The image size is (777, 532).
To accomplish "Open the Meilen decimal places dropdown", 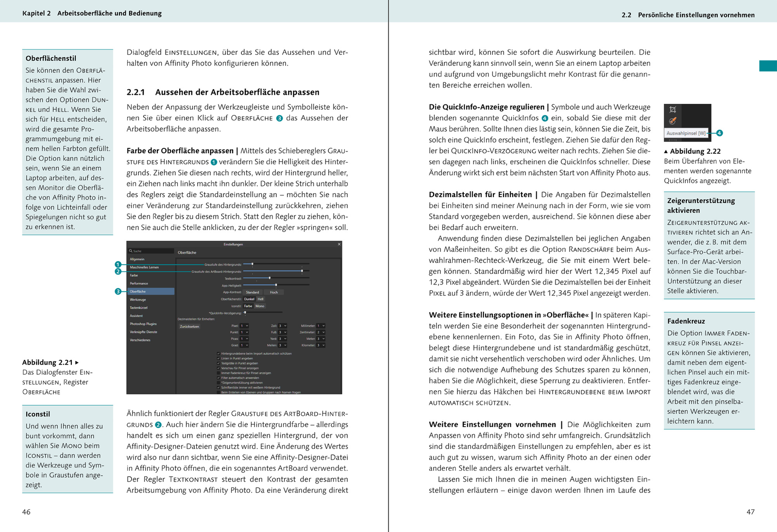I will (283, 345).
